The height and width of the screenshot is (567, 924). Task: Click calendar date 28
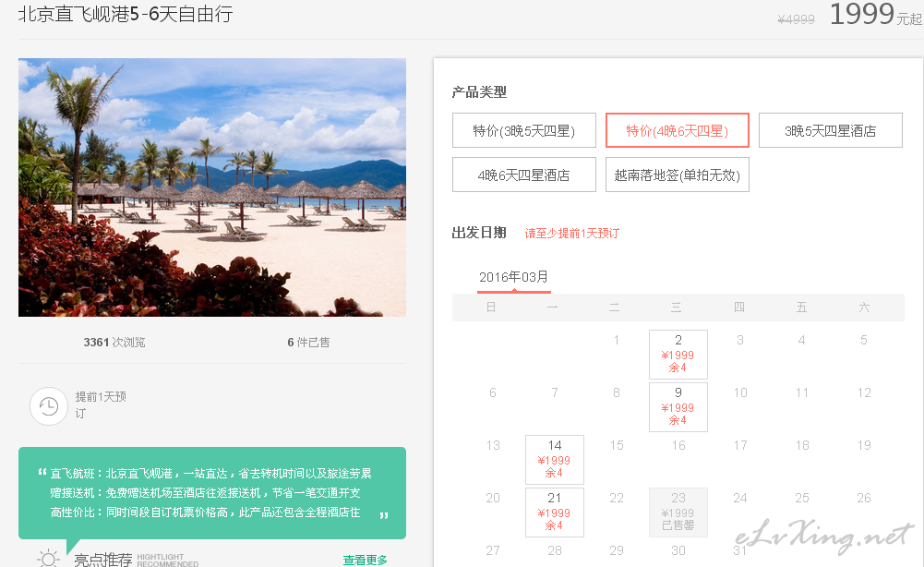pyautogui.click(x=555, y=550)
